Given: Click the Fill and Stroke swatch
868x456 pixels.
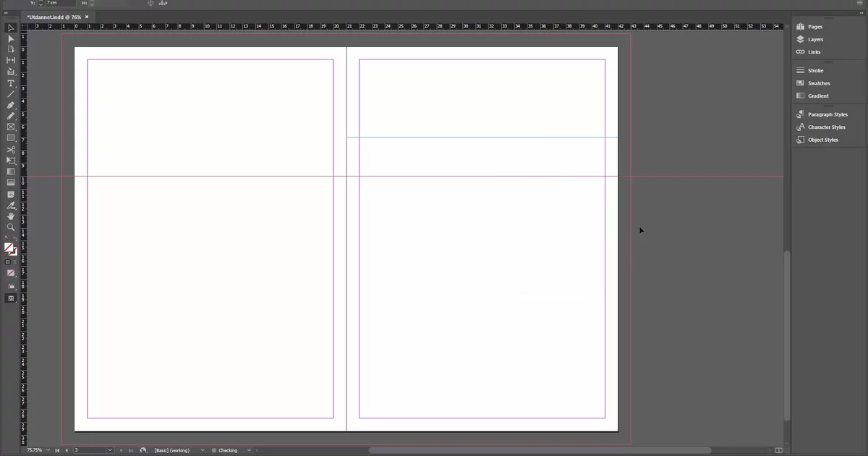Looking at the screenshot, I should pyautogui.click(x=11, y=248).
